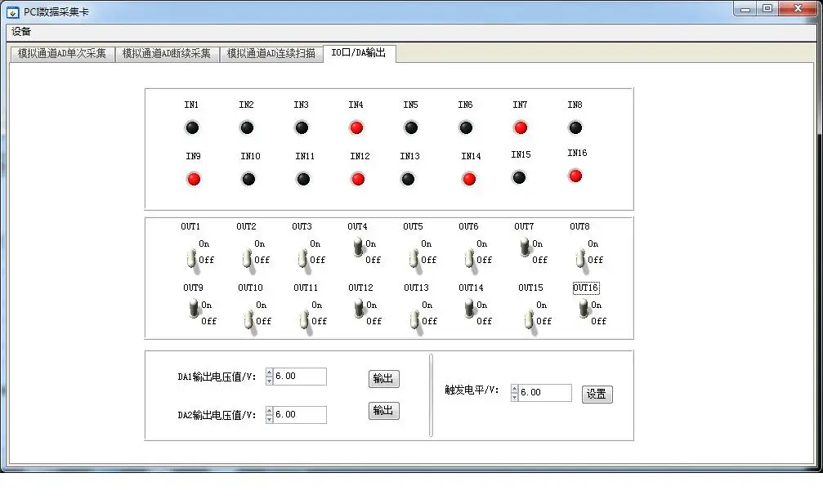Click the IN13 indicator LED
823x504 pixels.
pos(408,179)
